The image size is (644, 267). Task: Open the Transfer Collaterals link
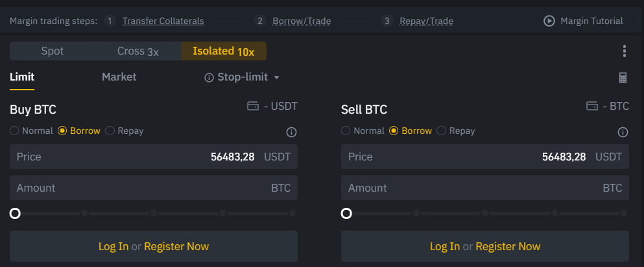coord(163,21)
